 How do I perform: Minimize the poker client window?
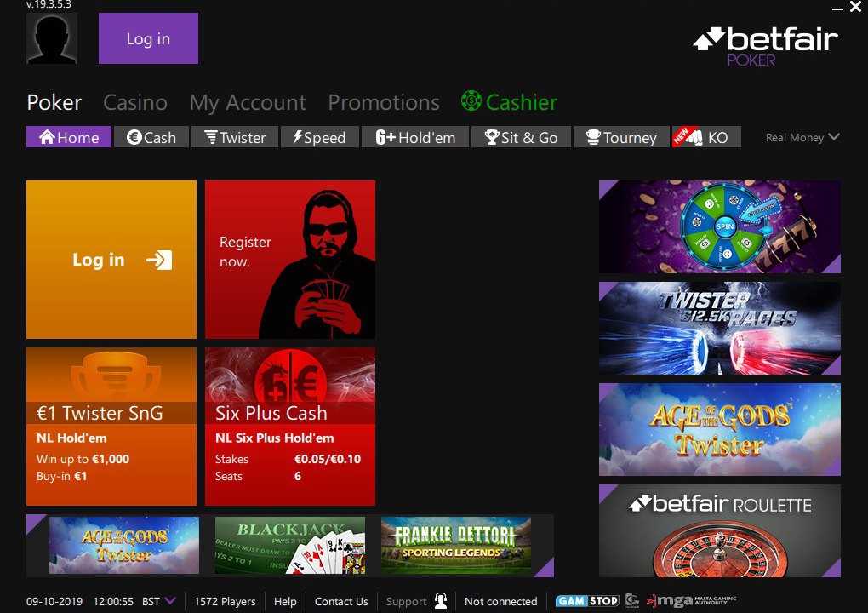[837, 9]
